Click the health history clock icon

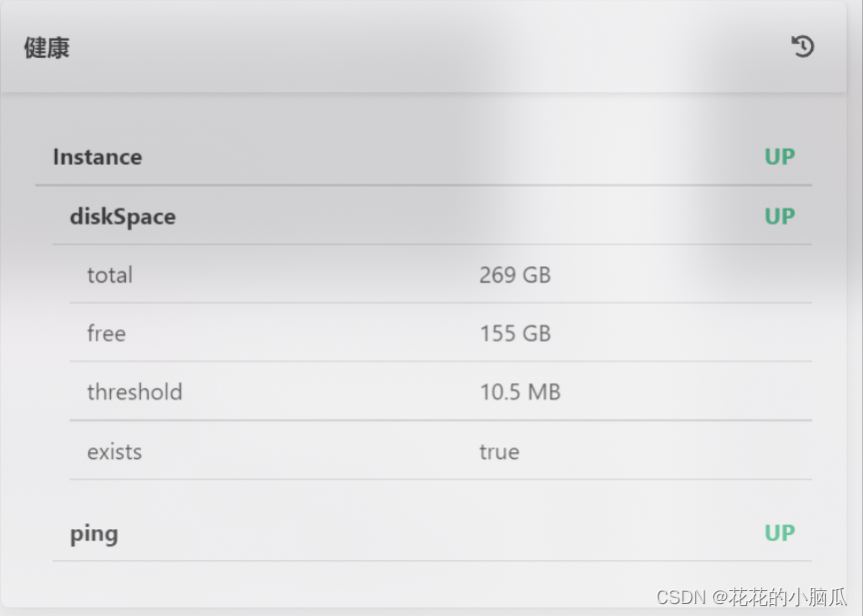pyautogui.click(x=803, y=46)
